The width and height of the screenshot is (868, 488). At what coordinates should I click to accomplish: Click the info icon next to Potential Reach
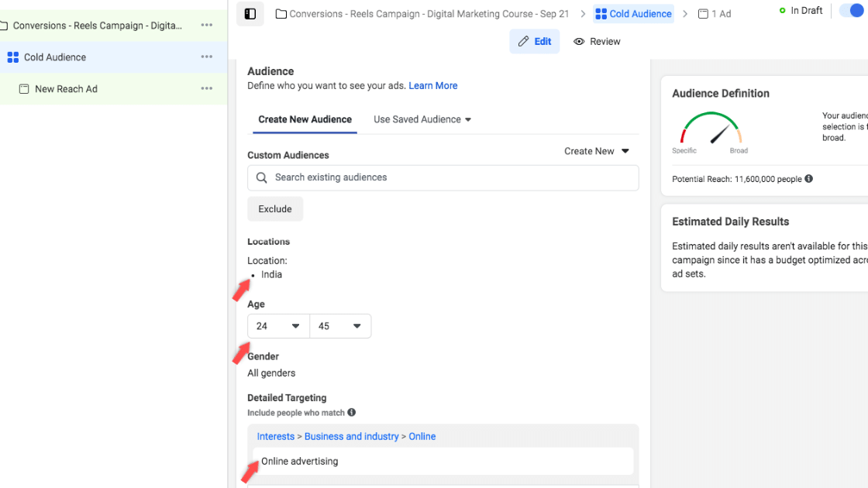point(808,178)
